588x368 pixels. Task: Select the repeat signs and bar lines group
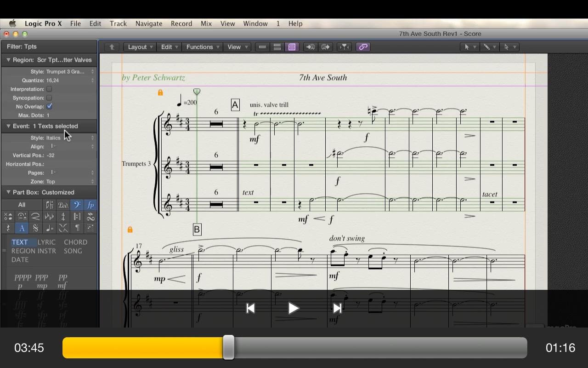coord(77,216)
